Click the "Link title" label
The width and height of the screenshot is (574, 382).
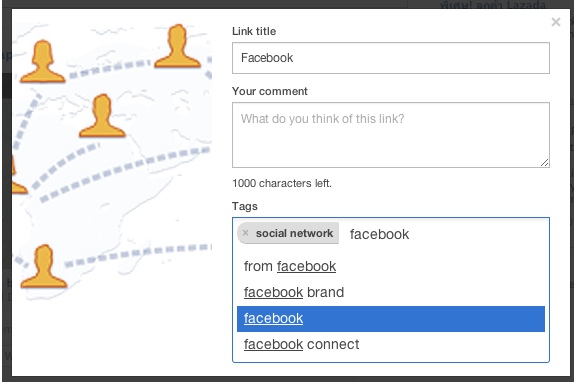coord(254,31)
